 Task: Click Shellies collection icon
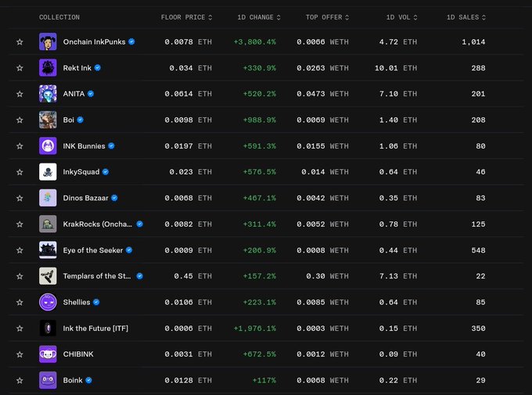click(x=48, y=302)
